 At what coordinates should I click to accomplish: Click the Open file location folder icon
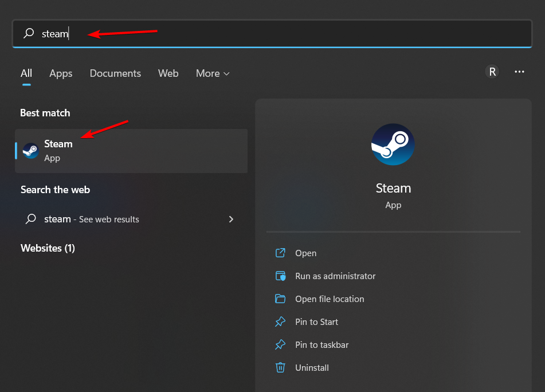(x=280, y=299)
